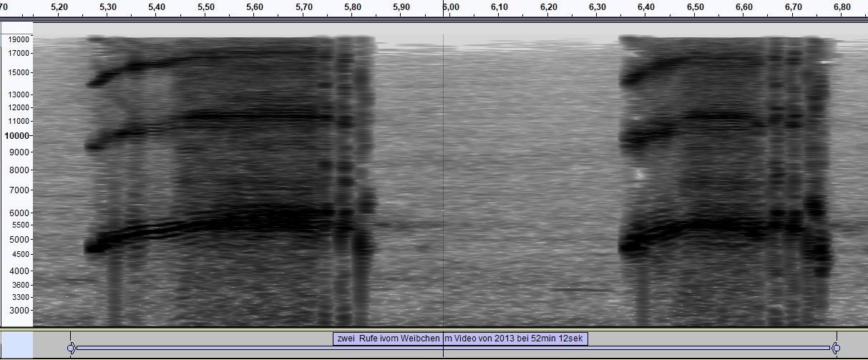The height and width of the screenshot is (360, 868).
Task: Click the 5,80 mark on the time ruler
Action: [x=353, y=7]
